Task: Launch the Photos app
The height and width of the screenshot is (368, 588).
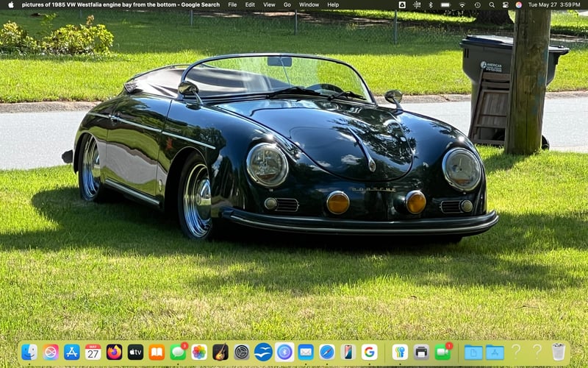Action: tap(199, 352)
